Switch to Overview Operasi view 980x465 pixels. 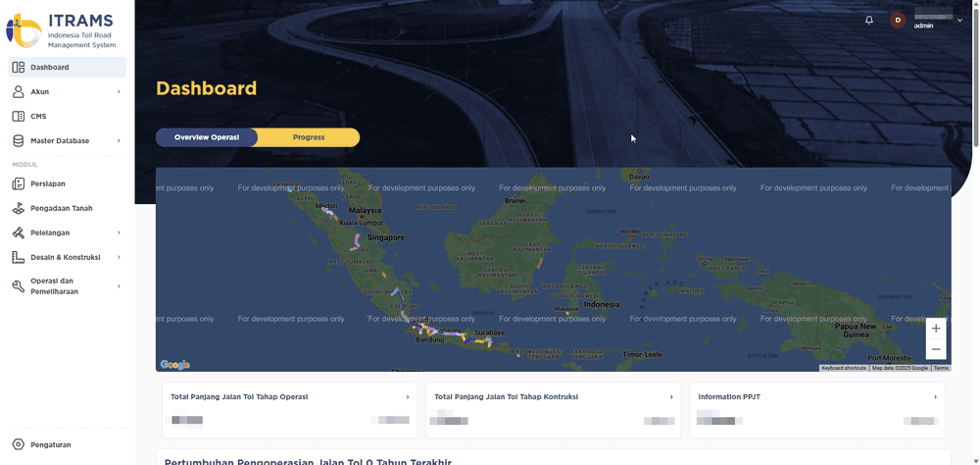tap(207, 137)
